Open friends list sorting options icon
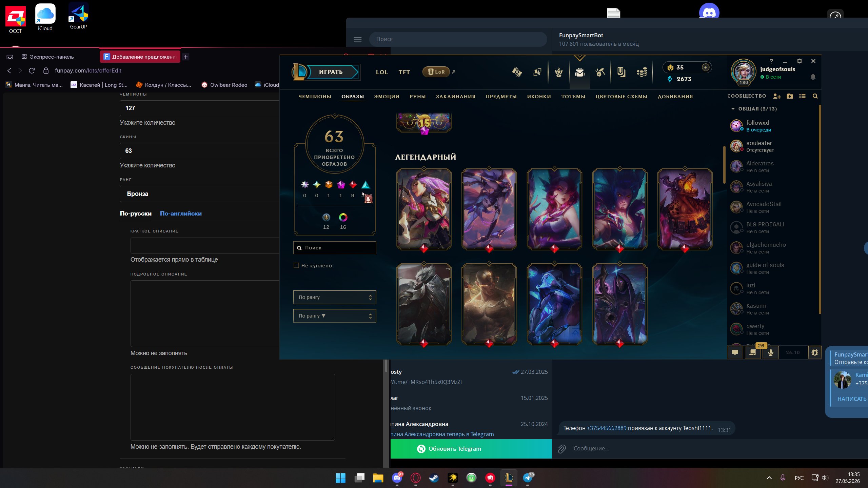The height and width of the screenshot is (488, 868). [x=802, y=96]
